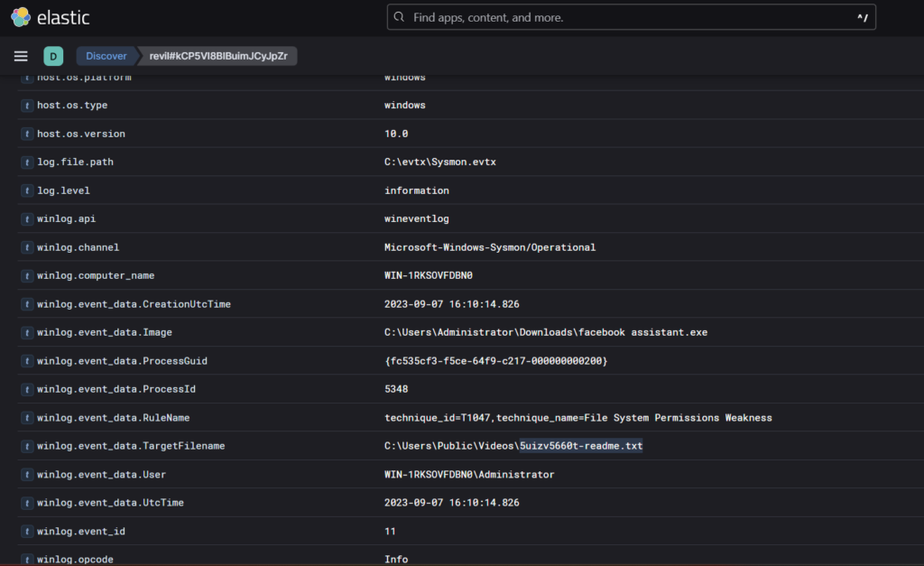Click type icon beside winlog.event_data.RuleName
924x566 pixels.
click(27, 418)
